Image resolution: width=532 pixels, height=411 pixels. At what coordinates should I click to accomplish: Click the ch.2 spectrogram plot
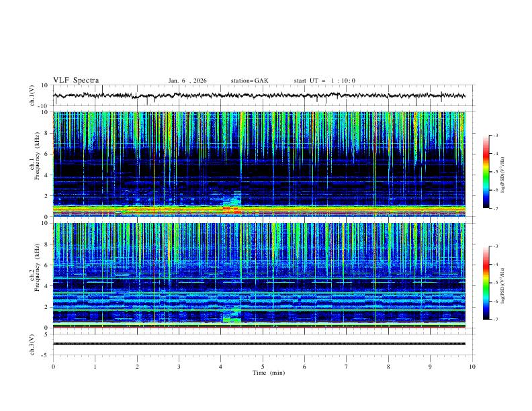pyautogui.click(x=259, y=275)
